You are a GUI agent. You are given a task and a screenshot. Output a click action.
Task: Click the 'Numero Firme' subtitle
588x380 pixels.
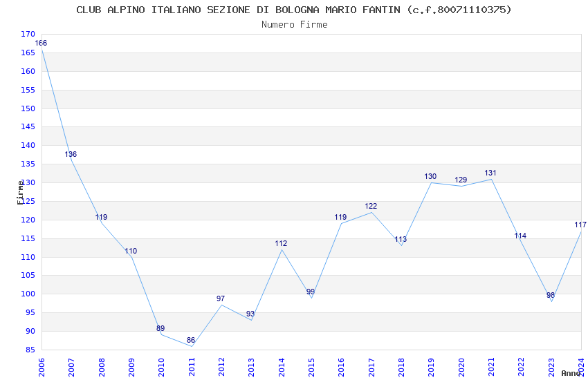coord(295,25)
